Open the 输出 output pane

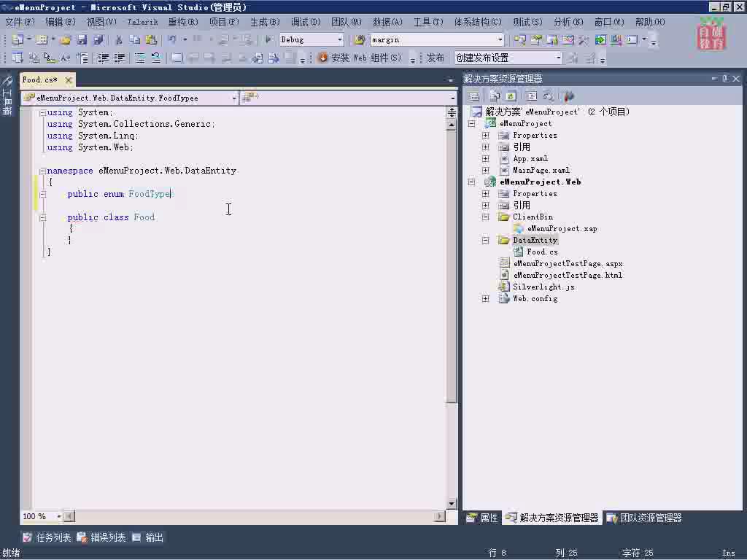(x=148, y=538)
